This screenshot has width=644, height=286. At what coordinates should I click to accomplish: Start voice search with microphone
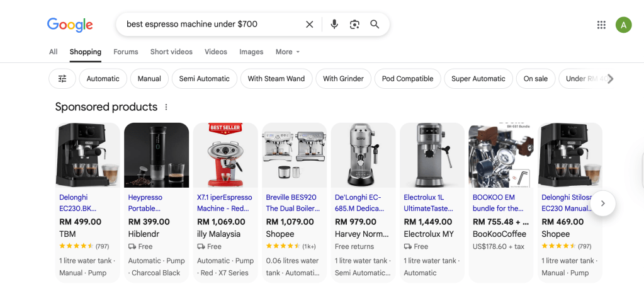point(334,25)
